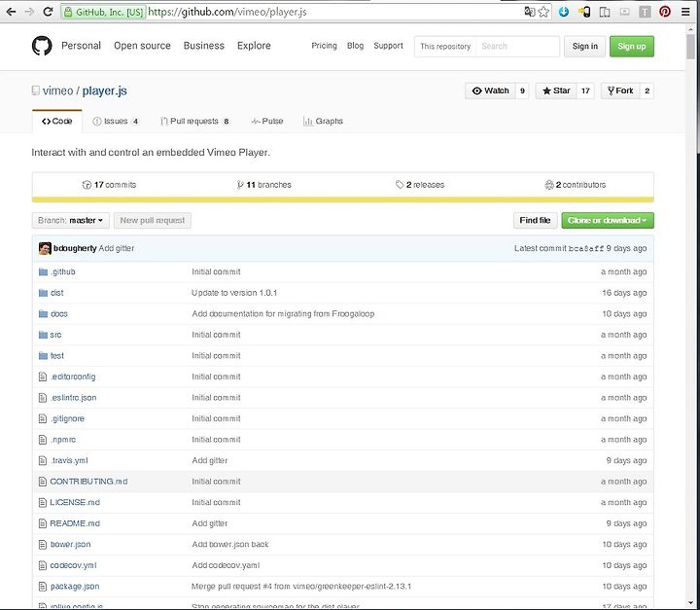Open the Business nav item
This screenshot has height=610, width=700.
coord(204,46)
